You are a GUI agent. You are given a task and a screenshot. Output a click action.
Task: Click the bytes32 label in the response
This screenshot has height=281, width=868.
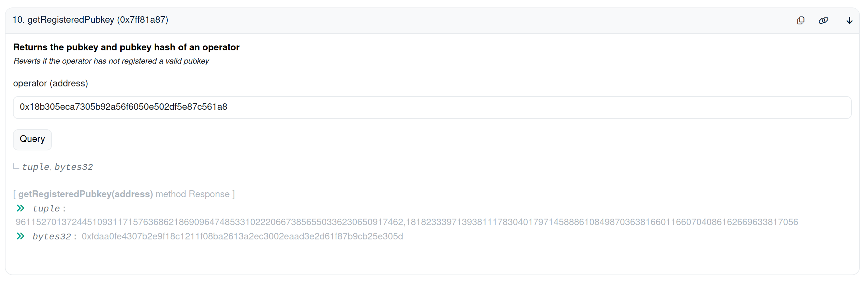click(52, 236)
